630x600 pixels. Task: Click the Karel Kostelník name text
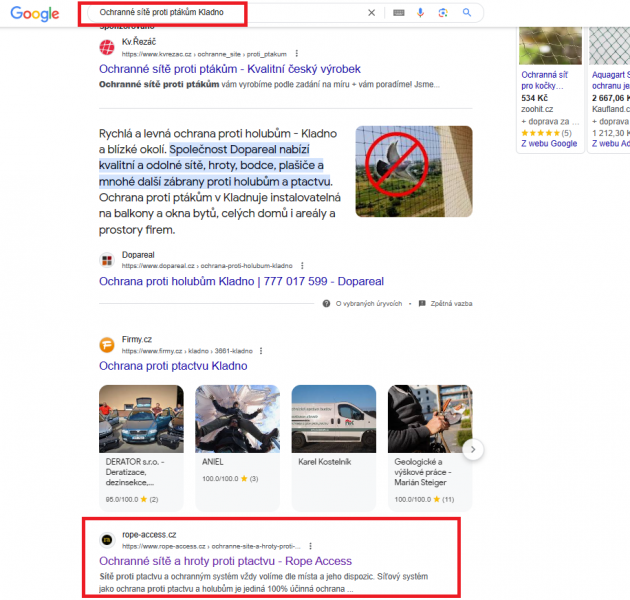click(325, 462)
